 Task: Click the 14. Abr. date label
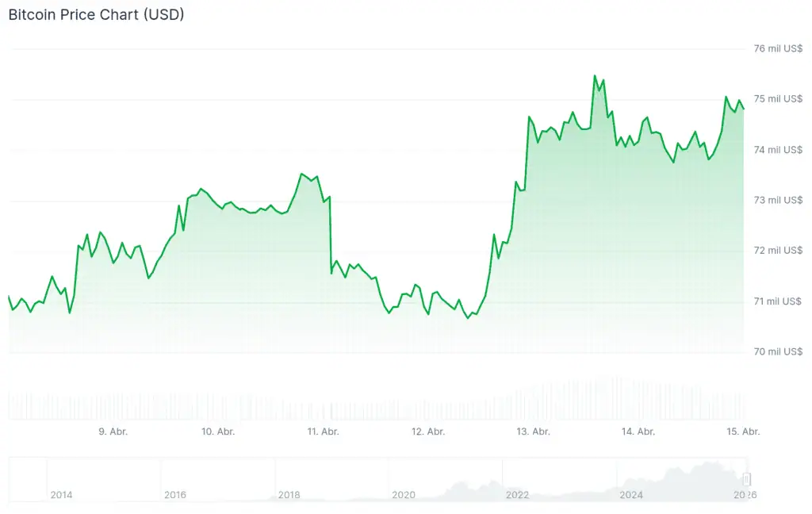point(638,432)
